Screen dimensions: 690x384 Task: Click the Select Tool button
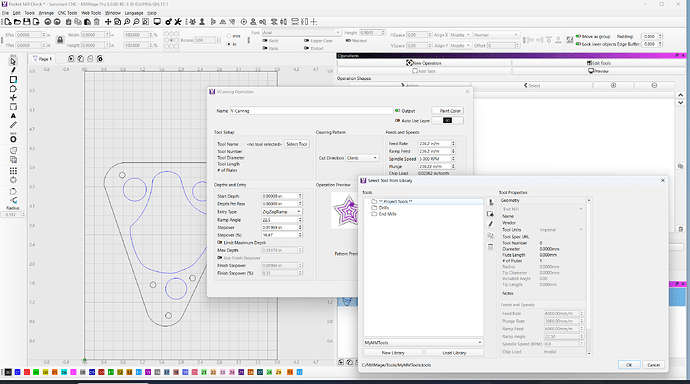pos(297,144)
